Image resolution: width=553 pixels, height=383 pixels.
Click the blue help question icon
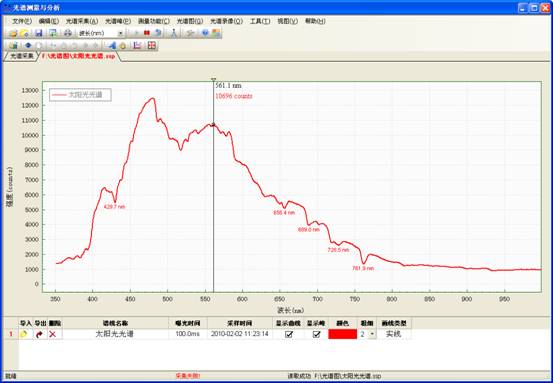point(205,33)
